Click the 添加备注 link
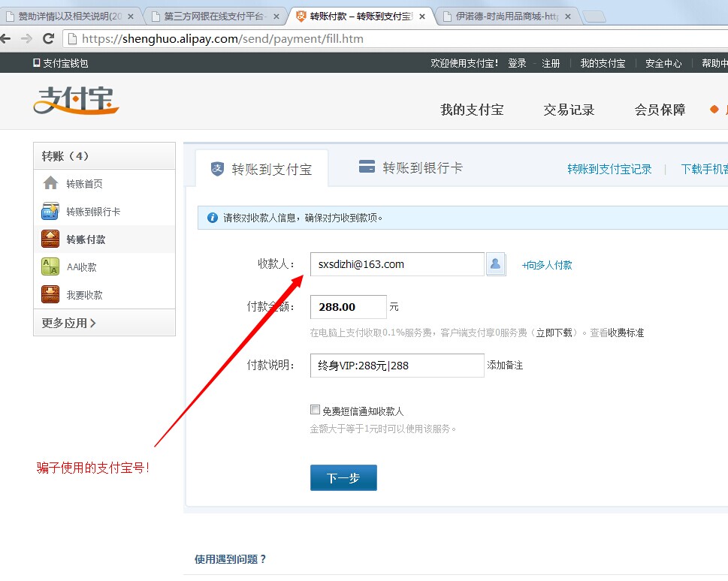 pos(505,366)
